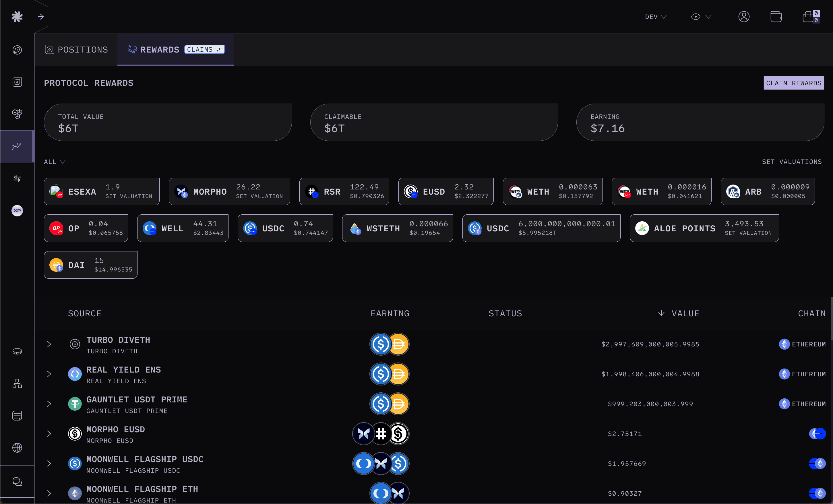Toggle the eye visibility icon

pos(696,17)
